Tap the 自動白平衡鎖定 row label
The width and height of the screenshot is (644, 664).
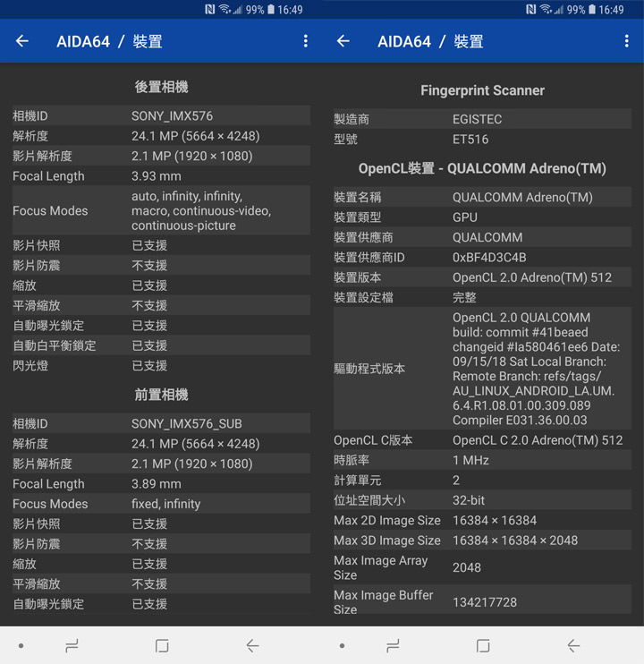pyautogui.click(x=55, y=346)
